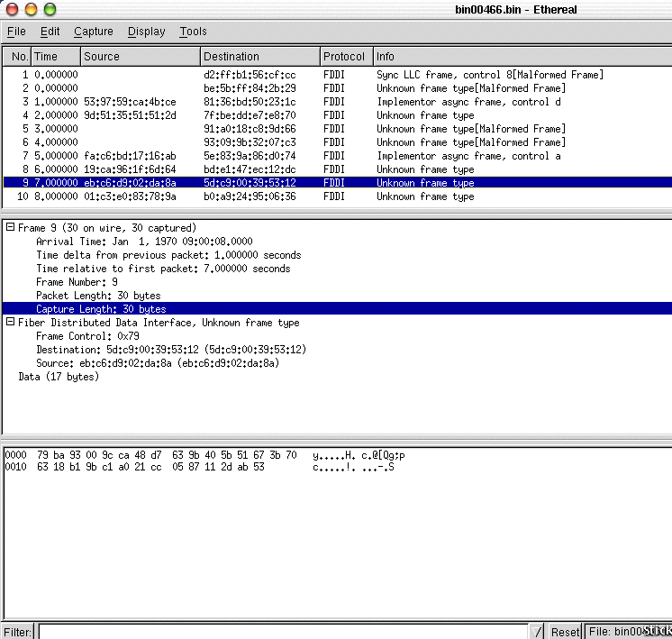Click the ASCII text y.....H. c.@[Qg;p

pyautogui.click(x=359, y=455)
